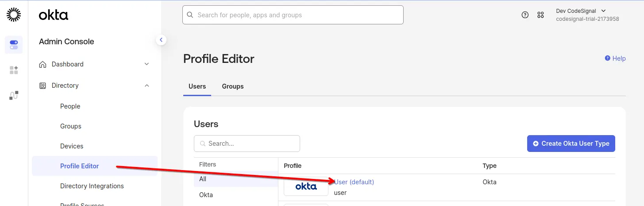Open People in the Directory menu
Image resolution: width=644 pixels, height=206 pixels.
tap(70, 106)
